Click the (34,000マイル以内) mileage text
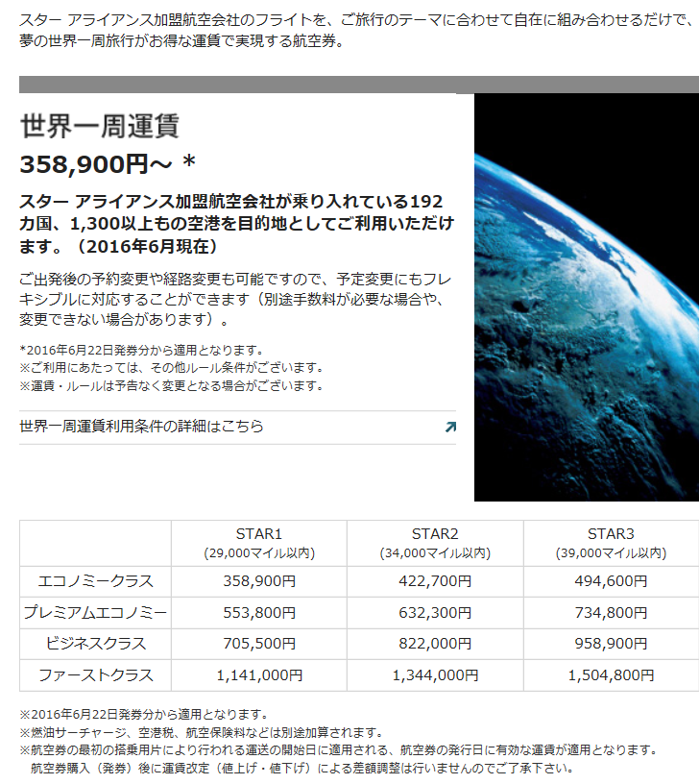The image size is (699, 784). (435, 553)
